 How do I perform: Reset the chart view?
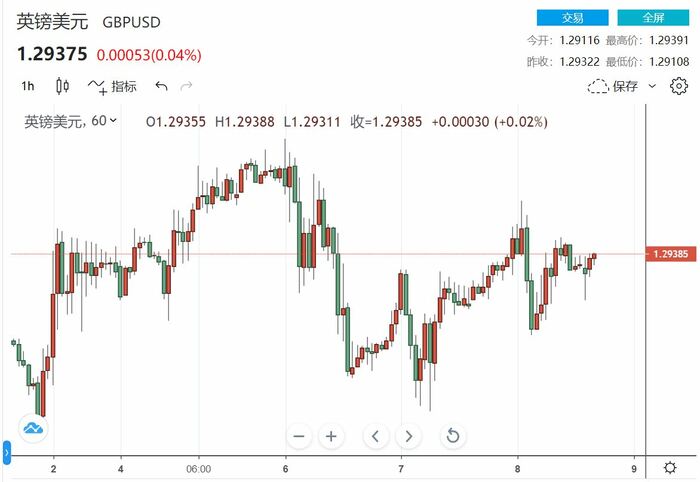click(x=452, y=436)
